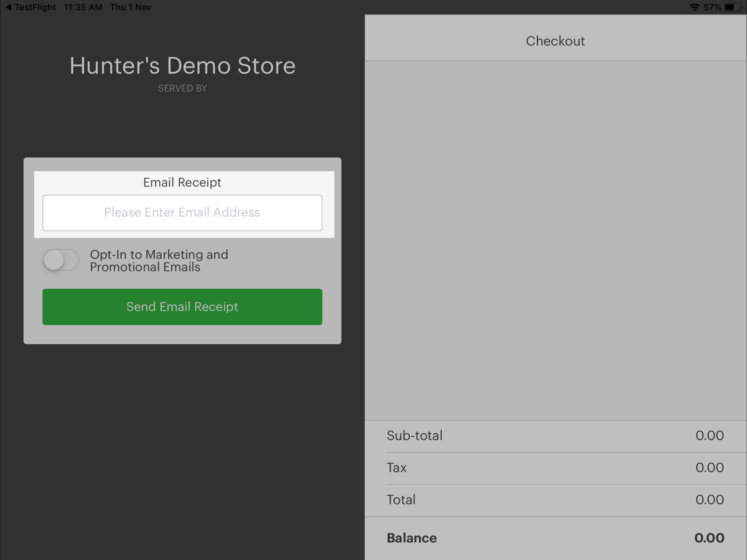Viewport: 747px width, 560px height.
Task: Tap the Thu 1 Nov date
Action: [x=131, y=7]
